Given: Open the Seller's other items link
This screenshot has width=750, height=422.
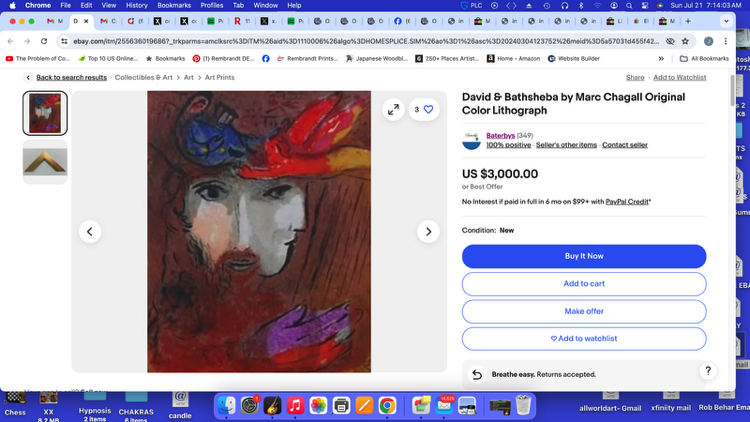Looking at the screenshot, I should pos(566,145).
